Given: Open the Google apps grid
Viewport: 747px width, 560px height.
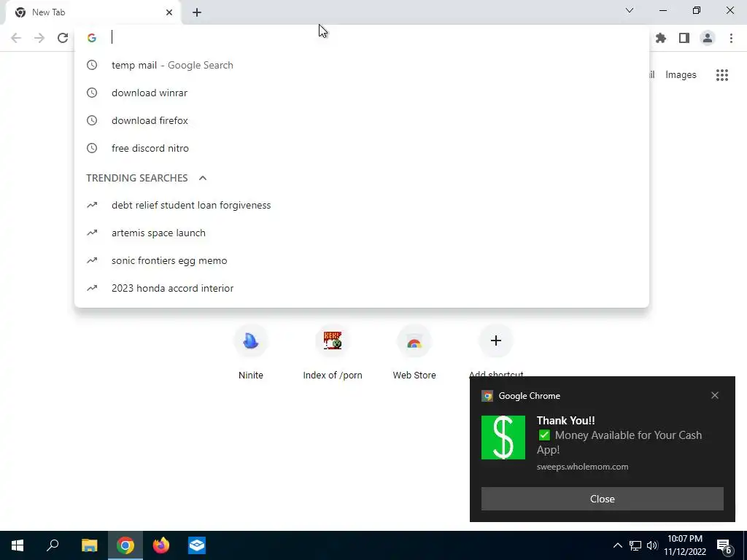Looking at the screenshot, I should [722, 75].
